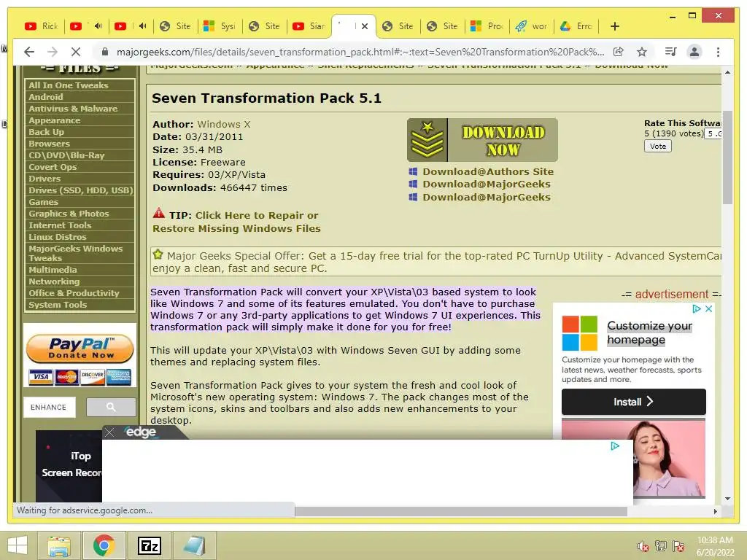The image size is (747, 560).
Task: Open the rating value dropdown
Action: click(x=713, y=134)
